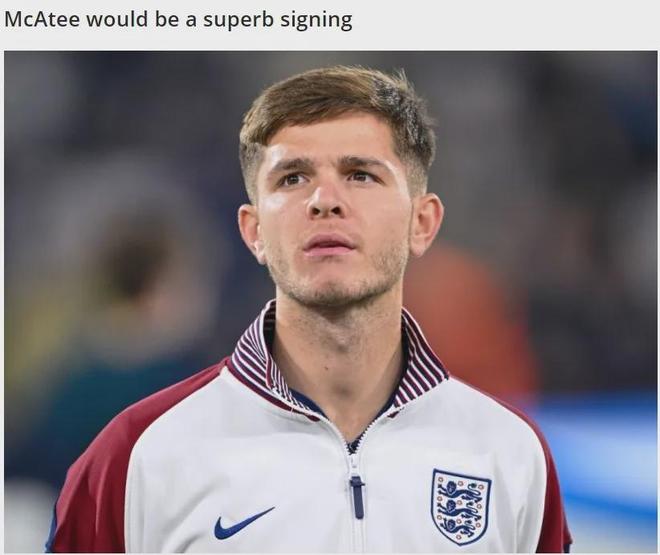Click the word "McAtee" in the heading
Image resolution: width=660 pixels, height=555 pixels.
[x=42, y=19]
